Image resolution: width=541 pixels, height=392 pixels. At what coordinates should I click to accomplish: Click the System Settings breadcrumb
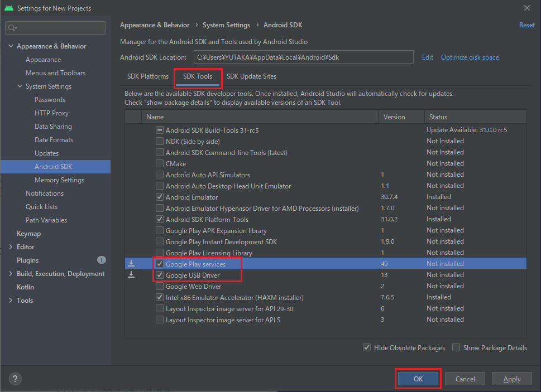tap(226, 25)
